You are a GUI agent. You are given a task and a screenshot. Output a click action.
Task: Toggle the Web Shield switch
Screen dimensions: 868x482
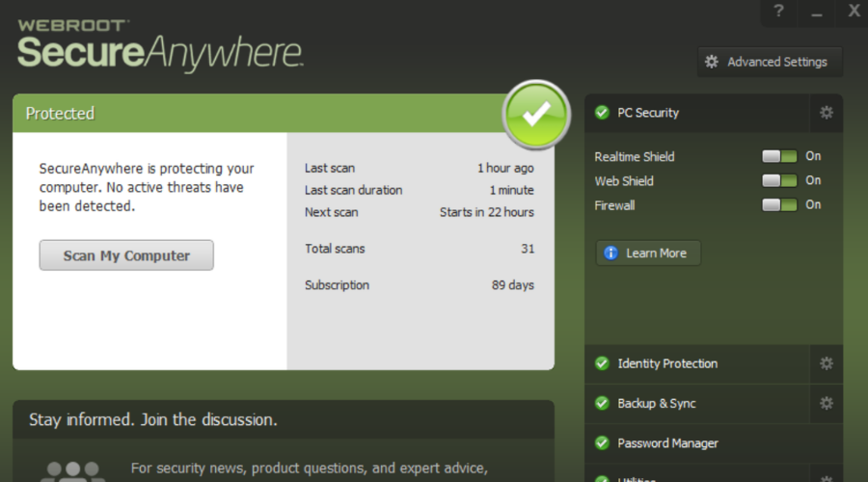click(x=779, y=180)
